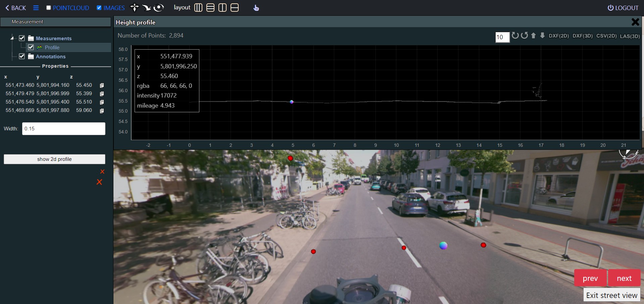The height and width of the screenshot is (304, 644).
Task: Click the smaller red X delete icon
Action: (x=102, y=172)
